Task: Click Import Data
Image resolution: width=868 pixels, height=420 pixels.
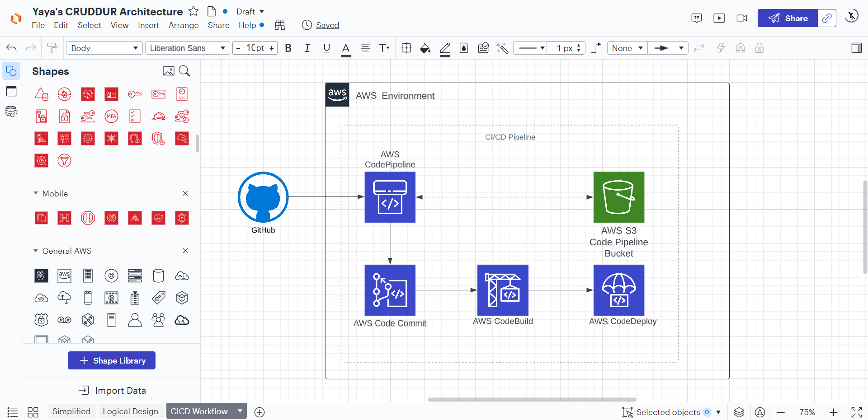Action: click(x=112, y=390)
